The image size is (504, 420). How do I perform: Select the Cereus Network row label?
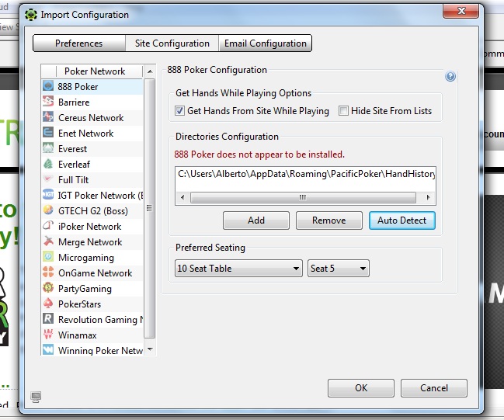pyautogui.click(x=91, y=117)
